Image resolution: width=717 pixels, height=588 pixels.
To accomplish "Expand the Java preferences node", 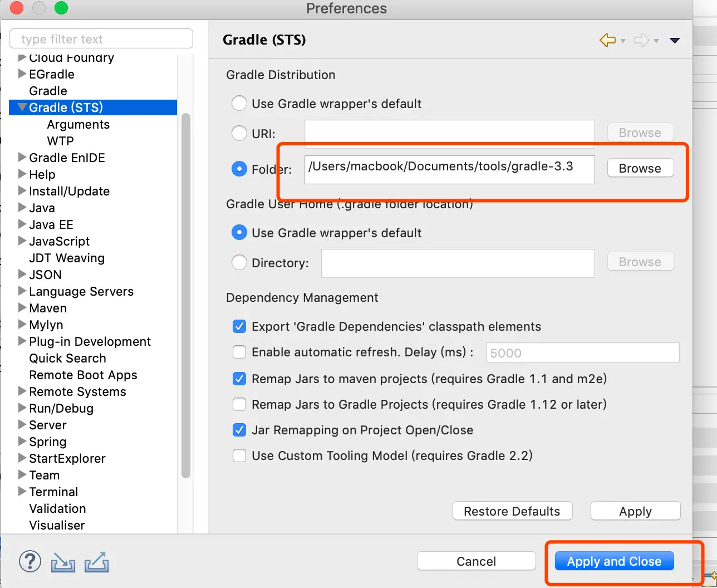I will point(22,208).
